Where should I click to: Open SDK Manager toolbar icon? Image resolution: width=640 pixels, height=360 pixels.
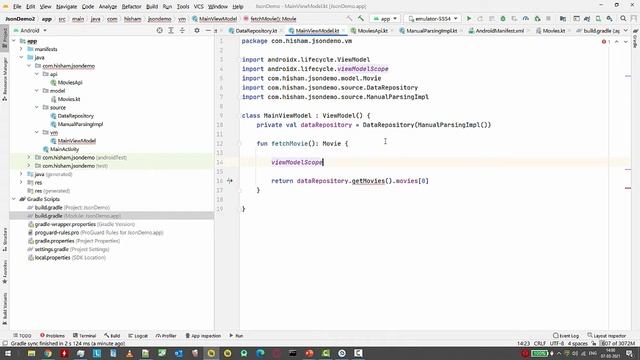tap(609, 19)
